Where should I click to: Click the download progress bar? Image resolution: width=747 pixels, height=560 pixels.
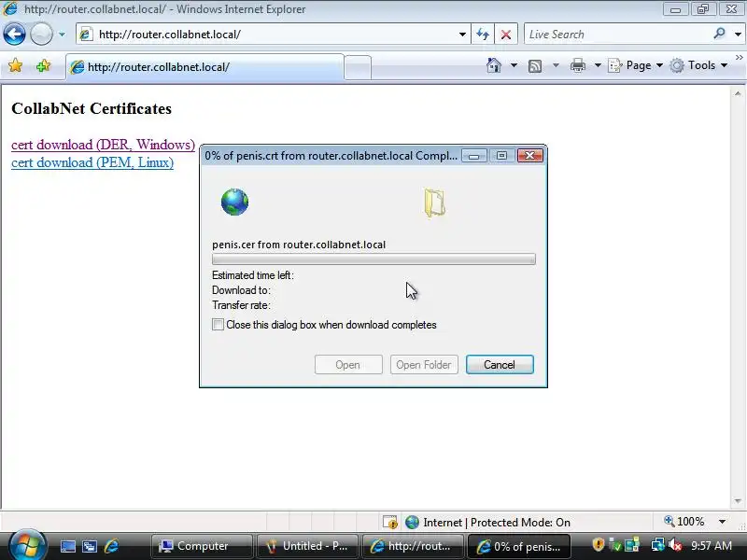pos(373,259)
